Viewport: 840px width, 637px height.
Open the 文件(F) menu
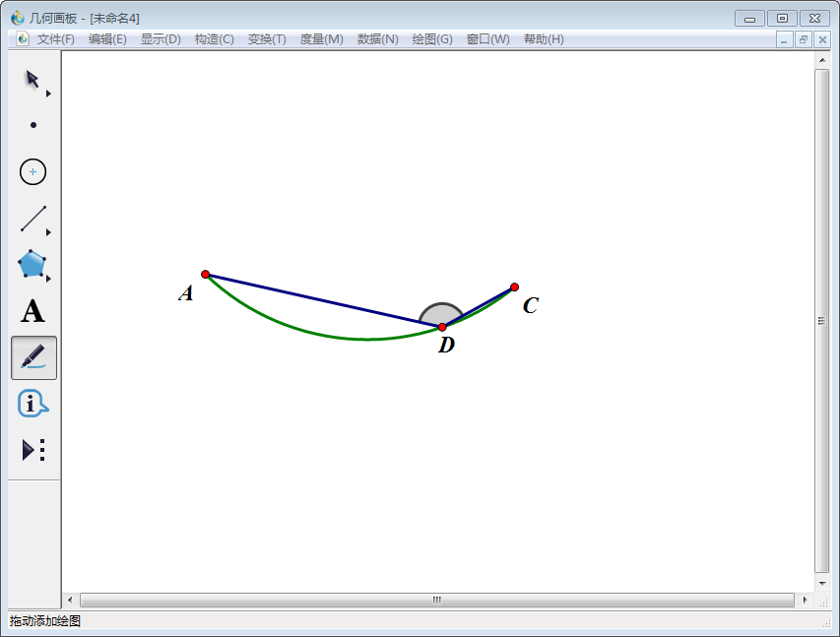click(56, 39)
